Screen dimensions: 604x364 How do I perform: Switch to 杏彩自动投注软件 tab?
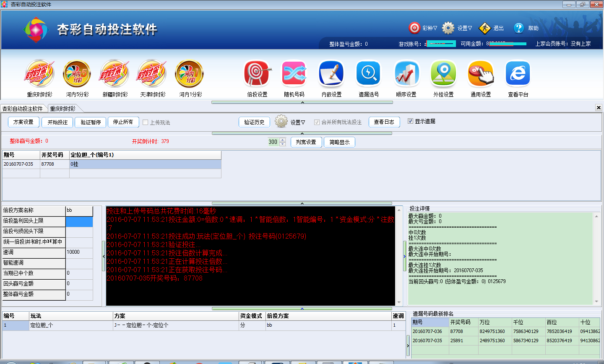pos(23,109)
